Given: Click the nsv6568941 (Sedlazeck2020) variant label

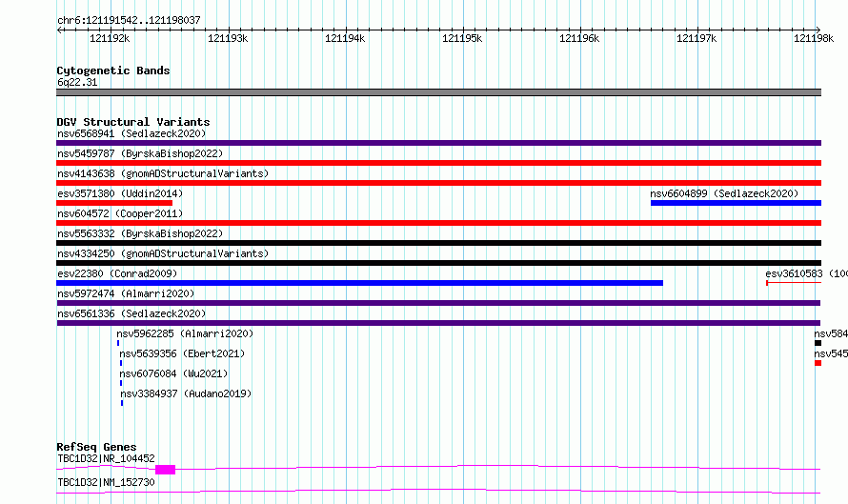Looking at the screenshot, I should pos(131,133).
